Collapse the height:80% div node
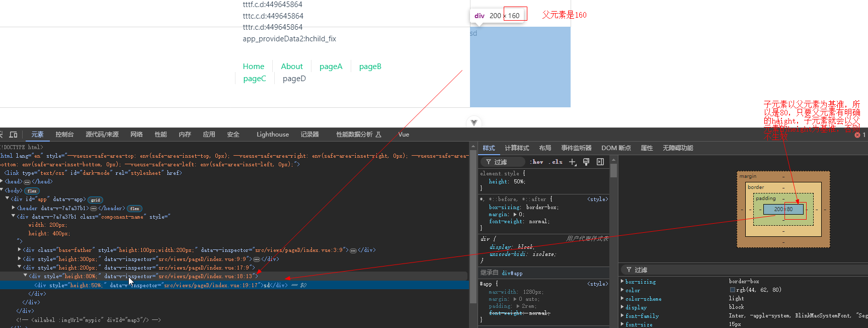The image size is (868, 328). point(26,276)
